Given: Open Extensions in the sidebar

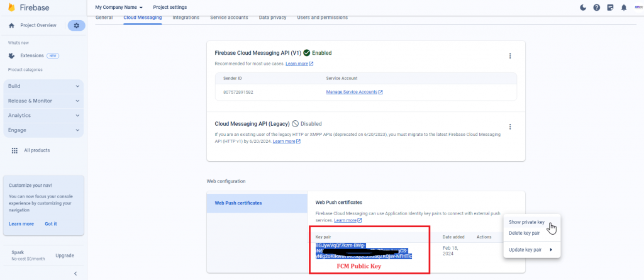Looking at the screenshot, I should coord(32,55).
